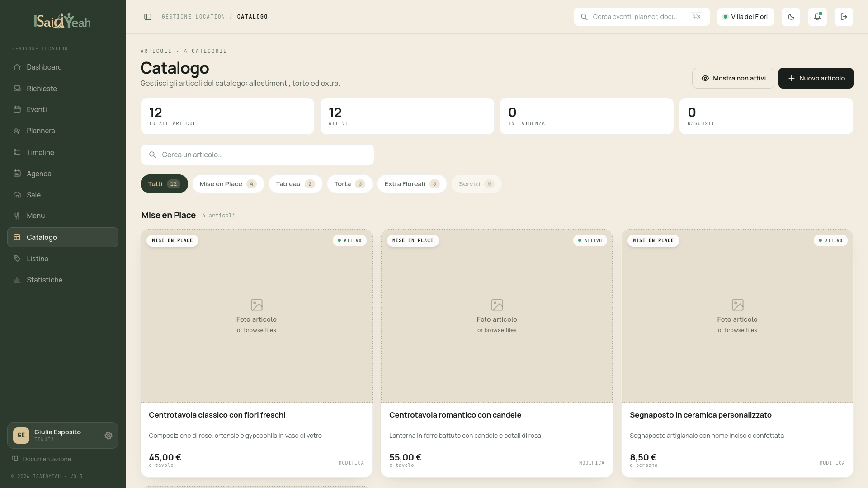
Task: Filter by Extra Floreali category
Action: coord(412,184)
